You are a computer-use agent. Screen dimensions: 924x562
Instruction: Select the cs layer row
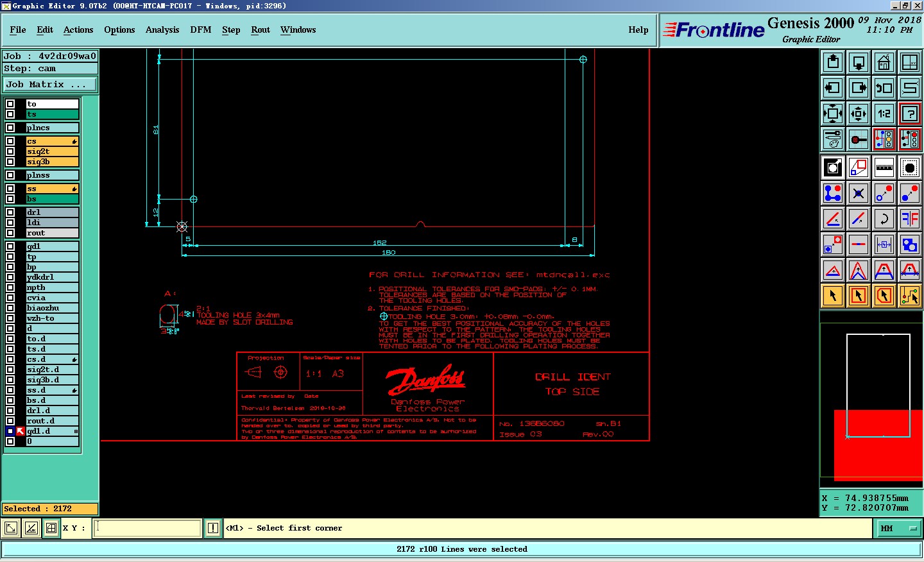click(x=52, y=141)
